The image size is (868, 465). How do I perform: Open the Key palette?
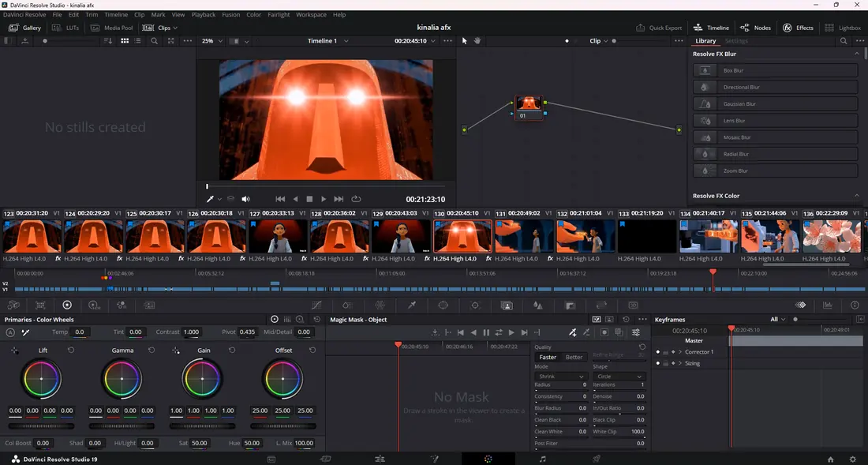click(x=571, y=305)
